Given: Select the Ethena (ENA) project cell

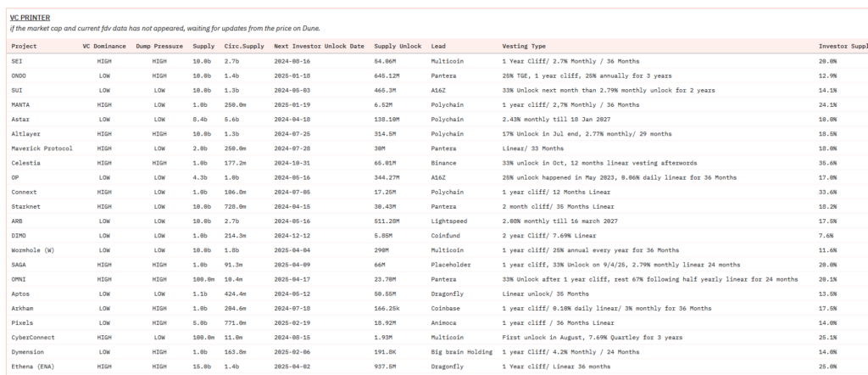Looking at the screenshot, I should tap(33, 367).
